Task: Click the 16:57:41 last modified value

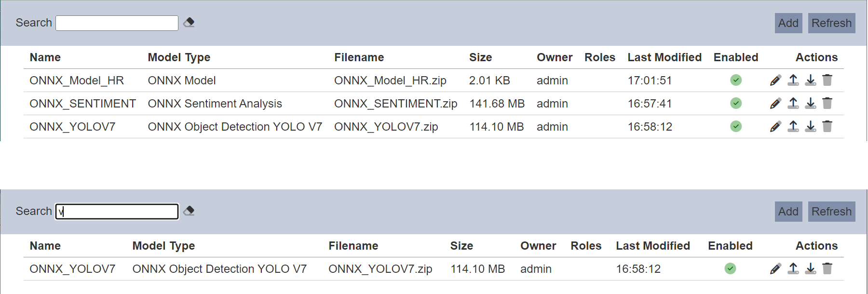Action: (650, 104)
